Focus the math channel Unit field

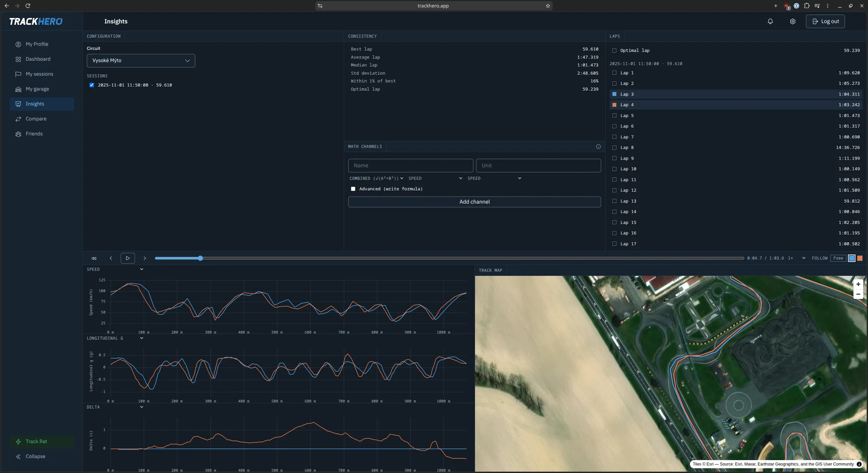[x=538, y=166]
